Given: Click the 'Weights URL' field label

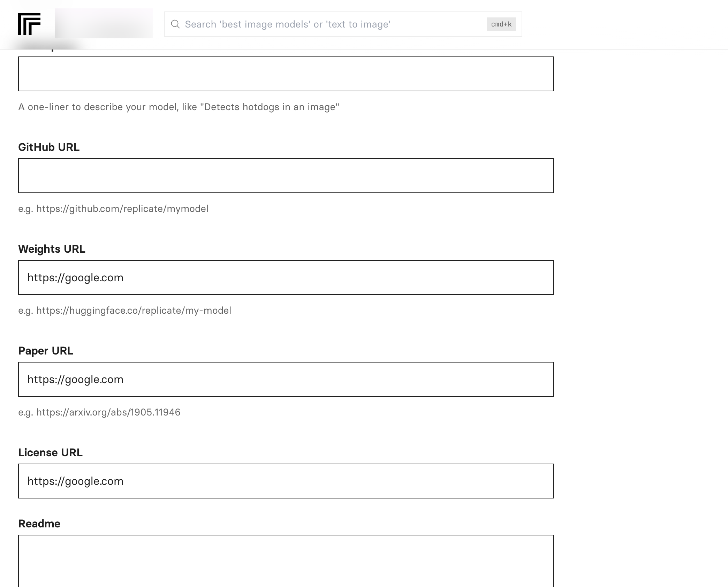Looking at the screenshot, I should pyautogui.click(x=52, y=249).
